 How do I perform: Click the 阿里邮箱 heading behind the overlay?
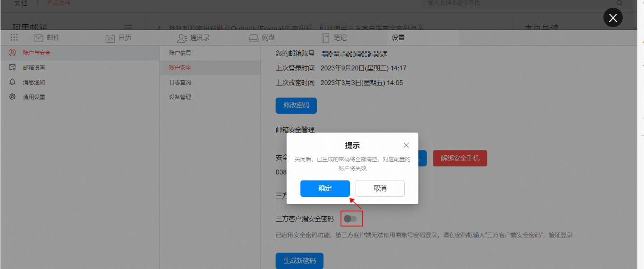pyautogui.click(x=29, y=27)
